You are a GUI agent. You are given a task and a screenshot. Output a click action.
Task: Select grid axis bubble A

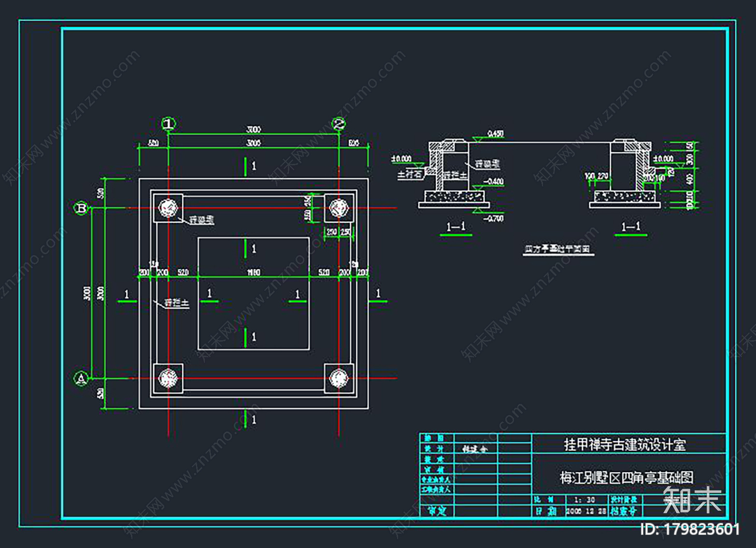pyautogui.click(x=81, y=378)
